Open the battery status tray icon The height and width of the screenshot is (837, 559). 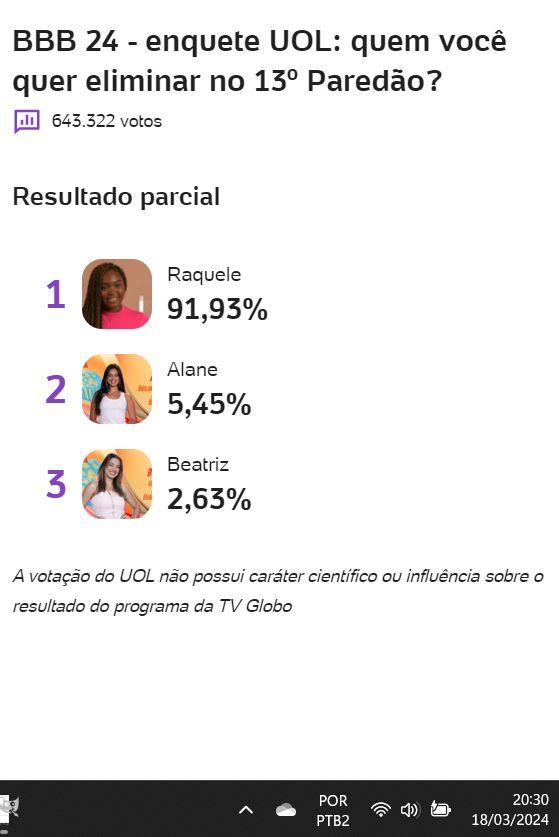(440, 809)
